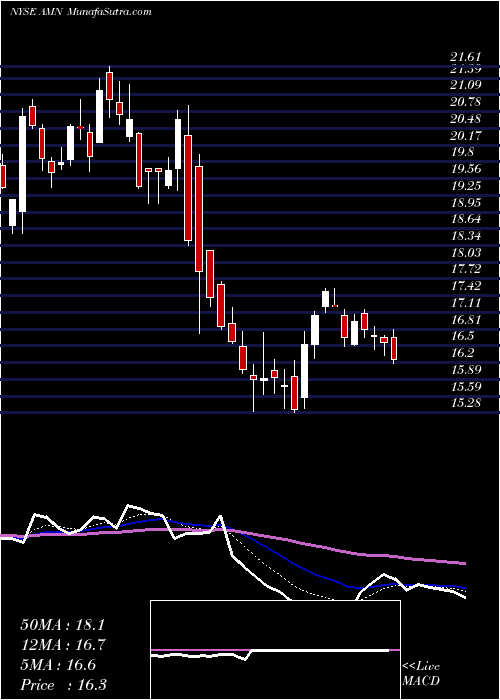Click the Price : 16.3 reading
500x700 pixels.
click(63, 685)
